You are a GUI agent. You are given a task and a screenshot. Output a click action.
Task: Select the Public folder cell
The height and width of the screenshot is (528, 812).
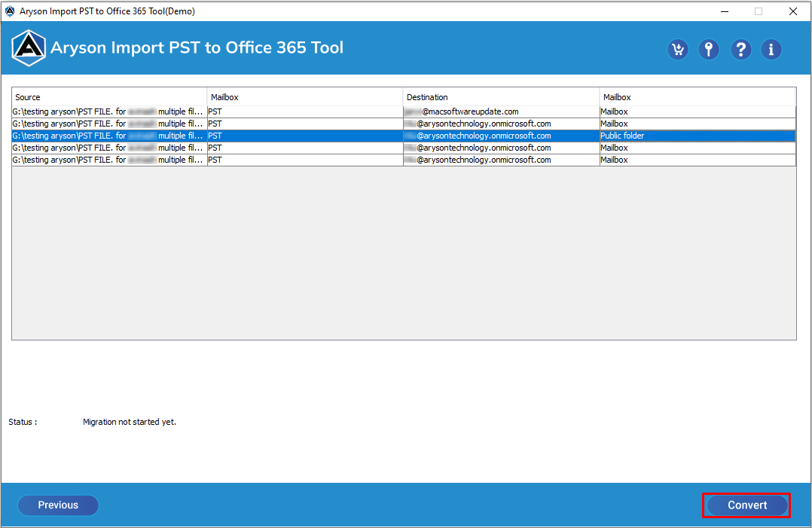click(x=698, y=136)
